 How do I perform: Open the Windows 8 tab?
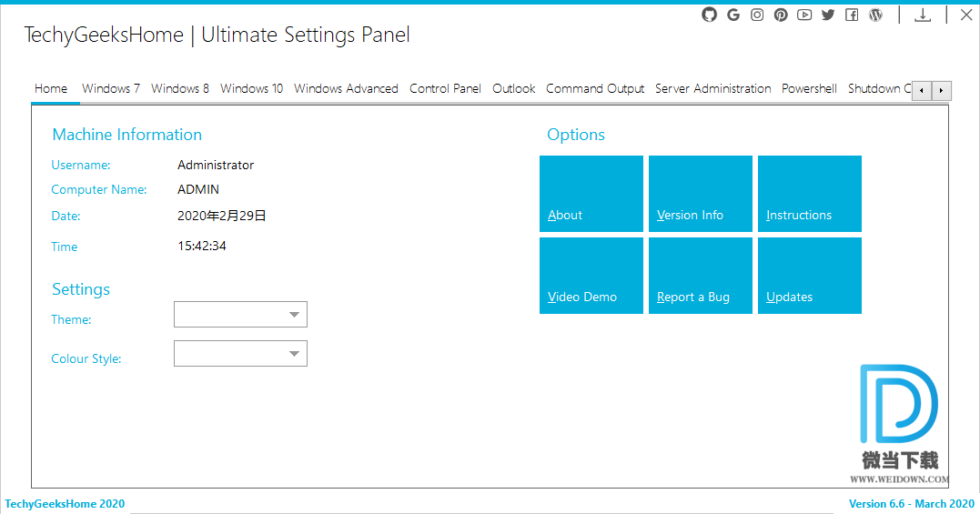(180, 88)
